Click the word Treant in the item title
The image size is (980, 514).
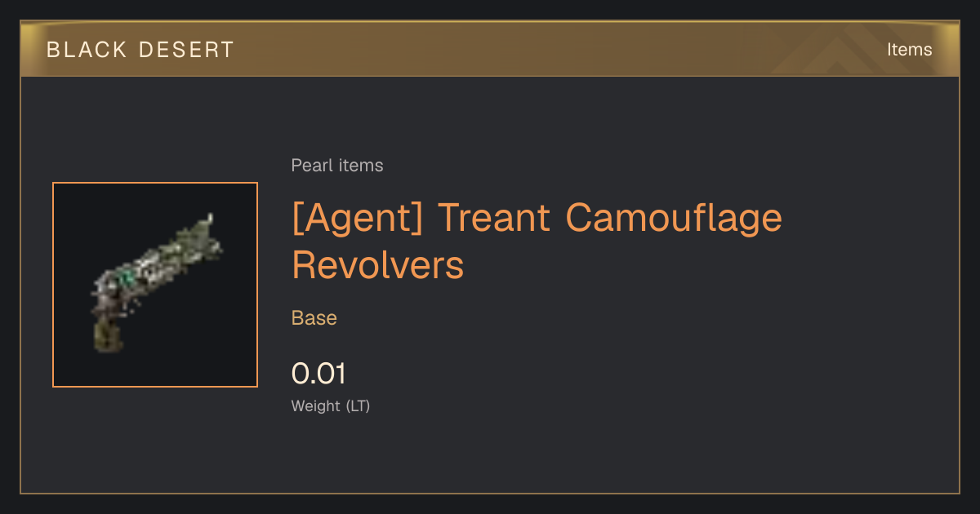click(x=493, y=218)
